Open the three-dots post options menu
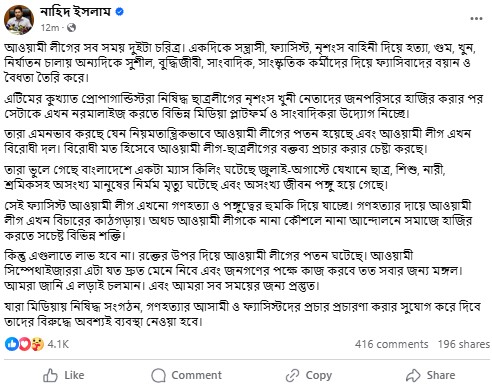492x386 pixels. point(476,19)
